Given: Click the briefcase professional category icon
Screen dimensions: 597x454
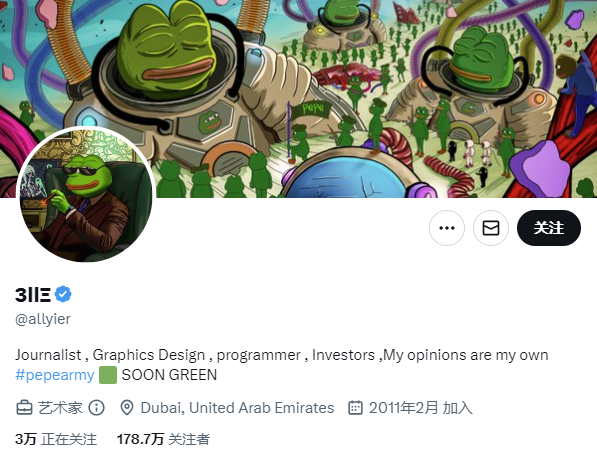Looking at the screenshot, I should (24, 408).
